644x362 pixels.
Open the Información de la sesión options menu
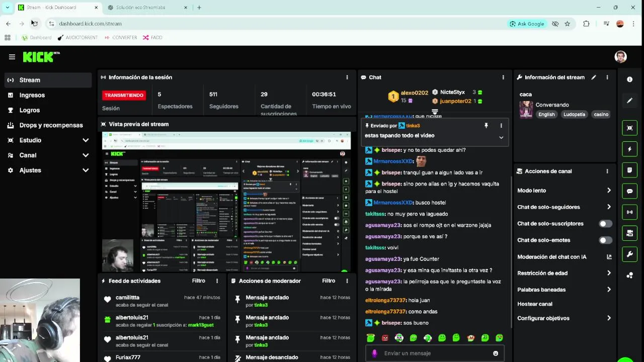tap(347, 77)
